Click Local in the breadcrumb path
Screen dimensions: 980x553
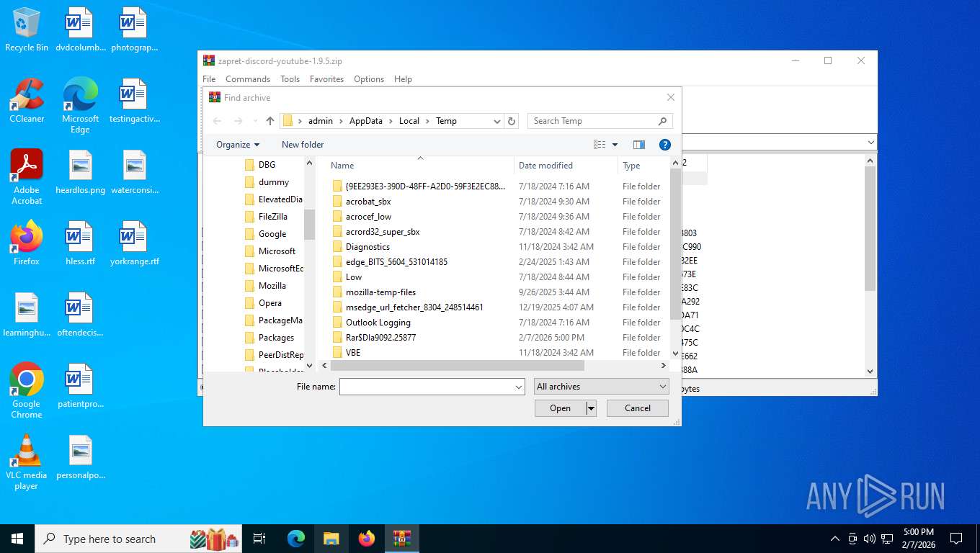click(x=409, y=121)
